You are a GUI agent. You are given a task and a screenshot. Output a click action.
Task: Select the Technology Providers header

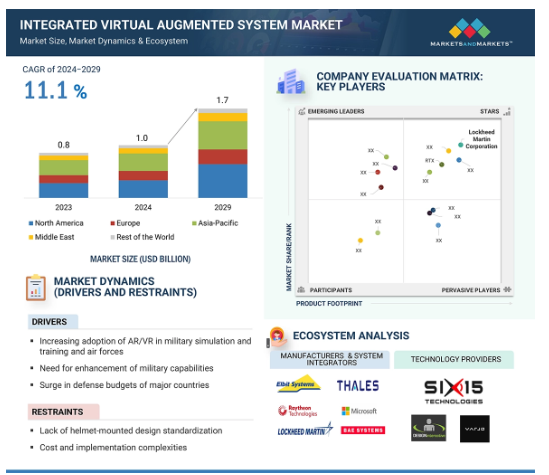click(x=454, y=359)
